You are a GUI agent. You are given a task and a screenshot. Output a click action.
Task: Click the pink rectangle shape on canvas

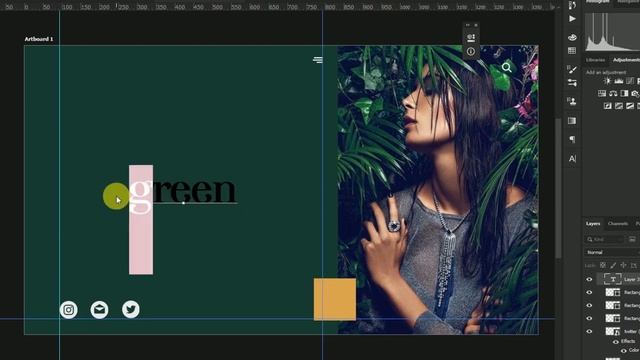click(141, 241)
